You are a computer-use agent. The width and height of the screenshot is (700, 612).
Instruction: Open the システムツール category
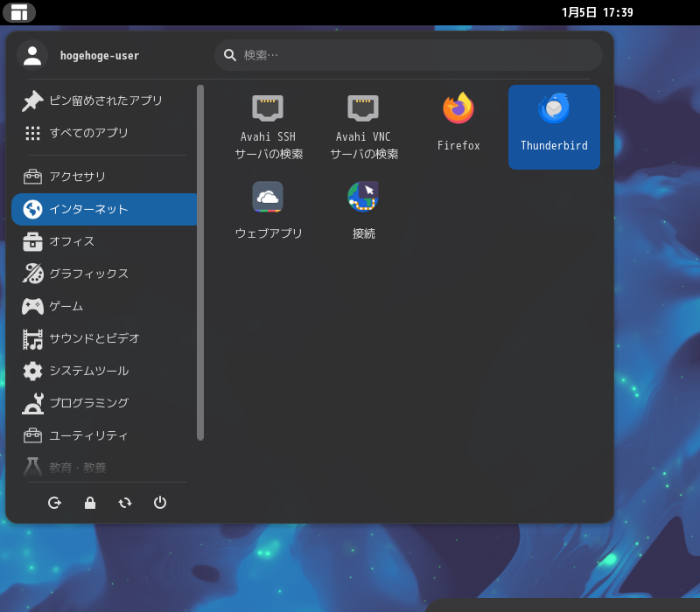coord(104,371)
